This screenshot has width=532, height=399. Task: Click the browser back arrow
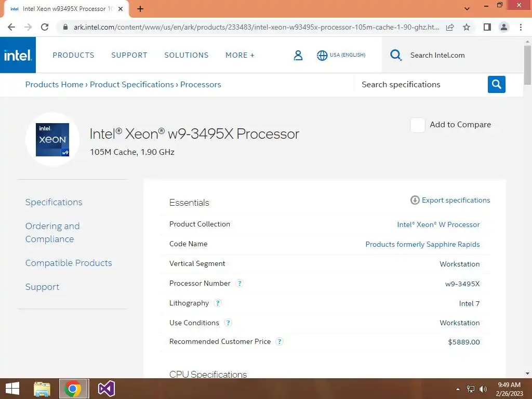11,27
